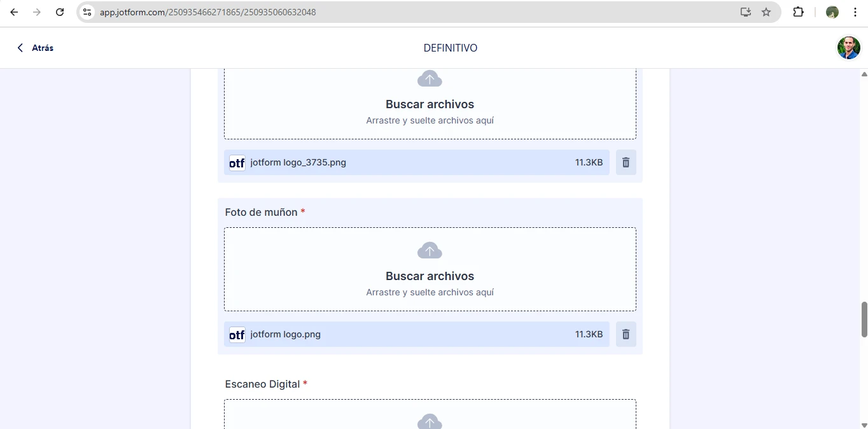Click Buscar archivos in the topmost upload area

coord(430,104)
